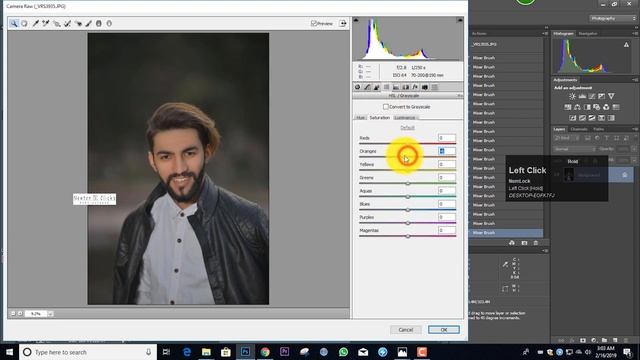
Task: Select the White Balance eyedropper tool
Action: 36,24
